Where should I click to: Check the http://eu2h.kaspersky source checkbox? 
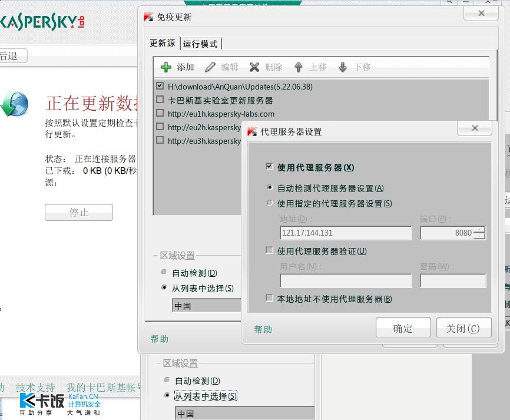(x=160, y=126)
